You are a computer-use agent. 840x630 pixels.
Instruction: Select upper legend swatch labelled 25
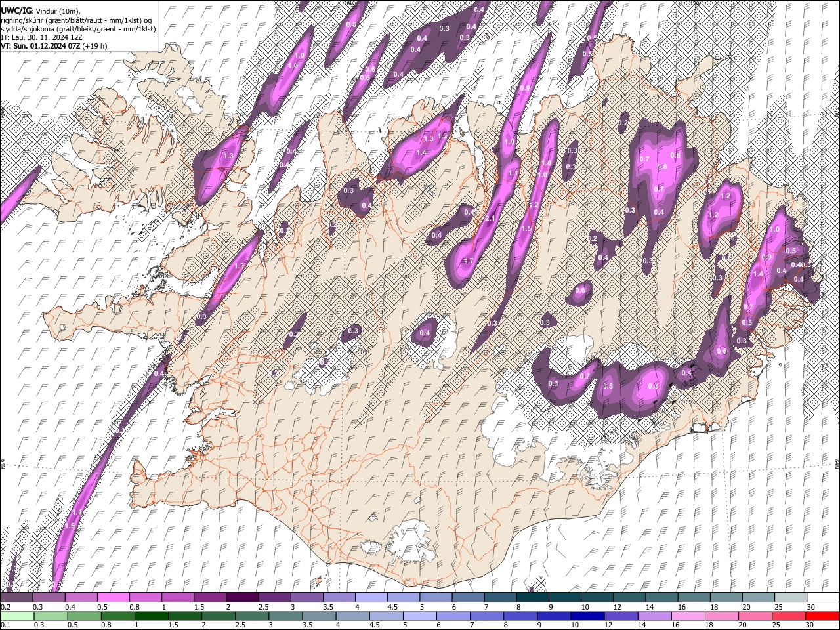tap(791, 598)
